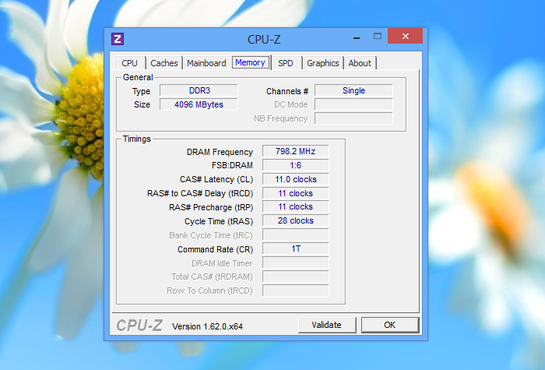Click the empty NB Frequency field

point(353,118)
